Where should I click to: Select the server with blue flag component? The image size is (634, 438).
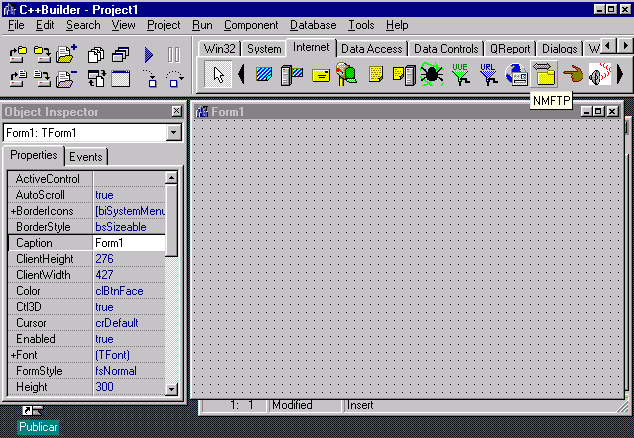pos(292,75)
